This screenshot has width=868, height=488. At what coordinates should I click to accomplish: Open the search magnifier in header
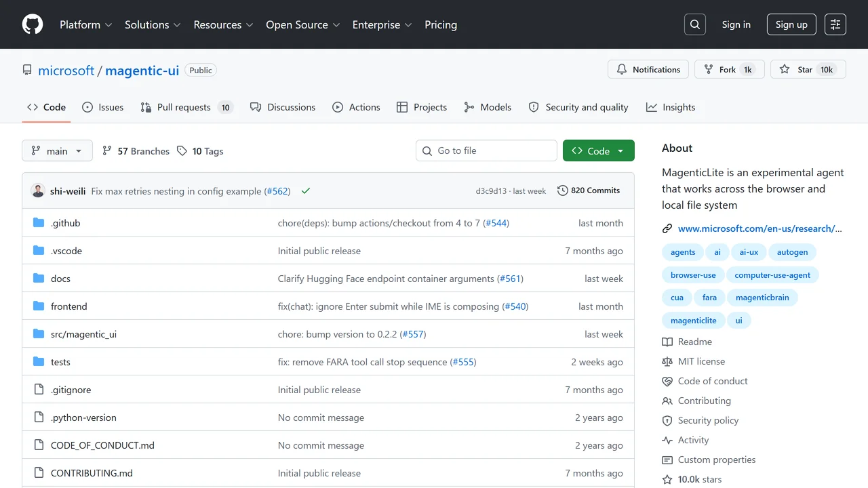[x=695, y=24]
